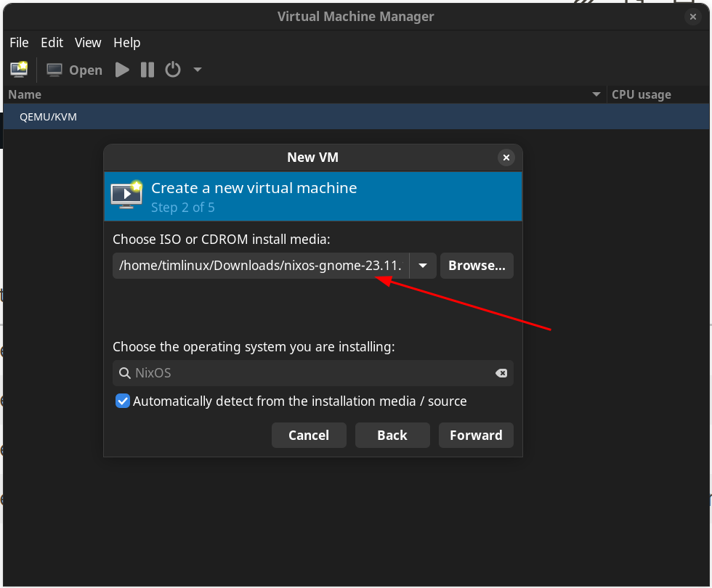Screen dimensions: 712x588
Task: Open the Edit menu
Action: [x=52, y=43]
